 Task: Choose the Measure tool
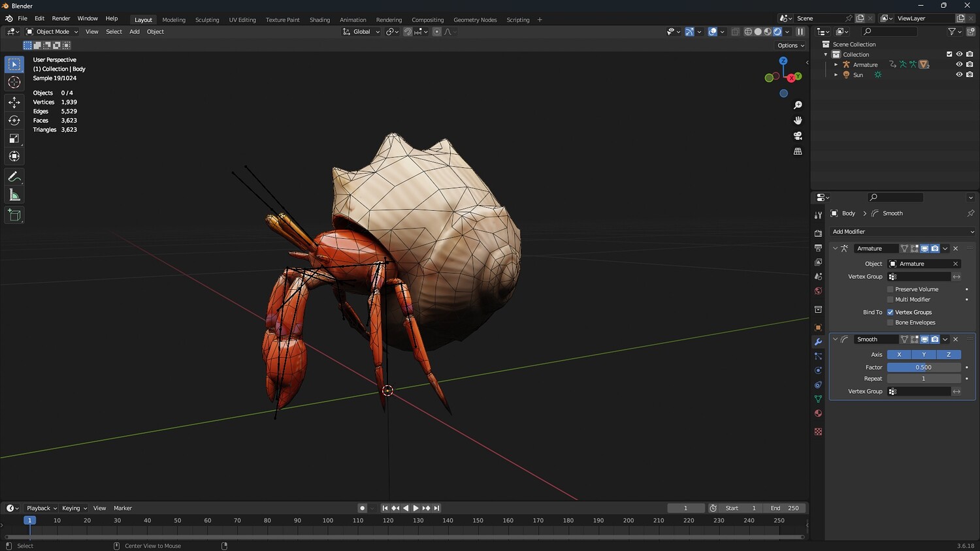point(14,195)
